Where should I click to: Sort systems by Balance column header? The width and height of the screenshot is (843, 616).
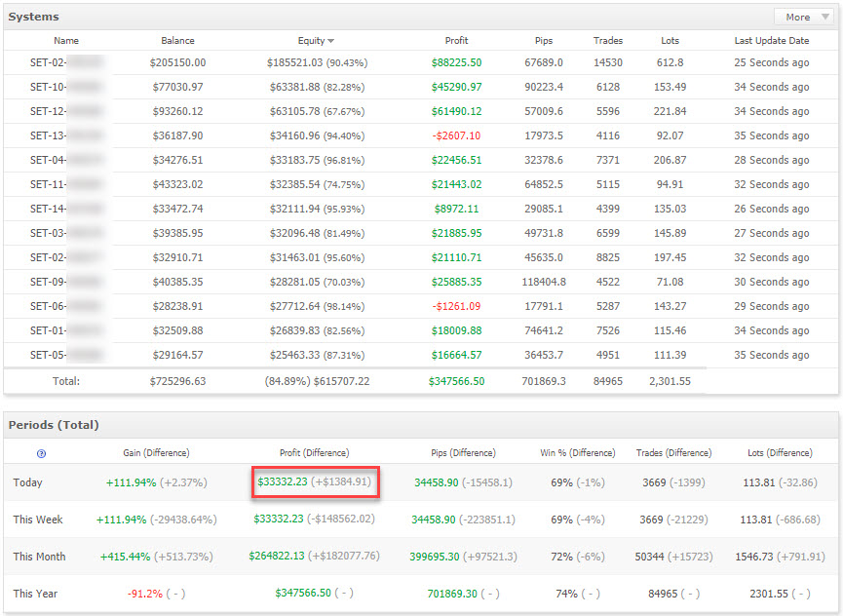coord(177,40)
